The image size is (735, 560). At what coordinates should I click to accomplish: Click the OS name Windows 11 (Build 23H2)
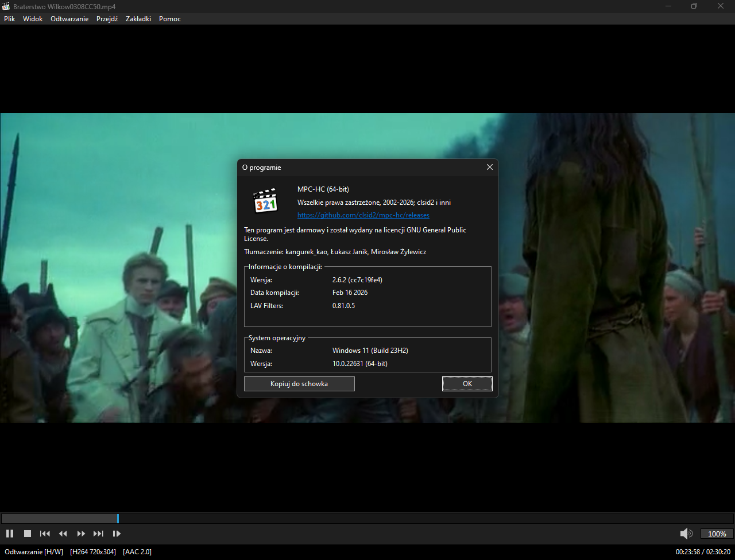tap(370, 351)
